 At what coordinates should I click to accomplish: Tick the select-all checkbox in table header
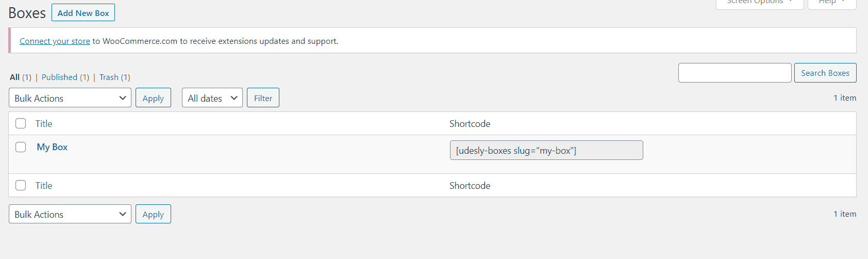coord(21,123)
